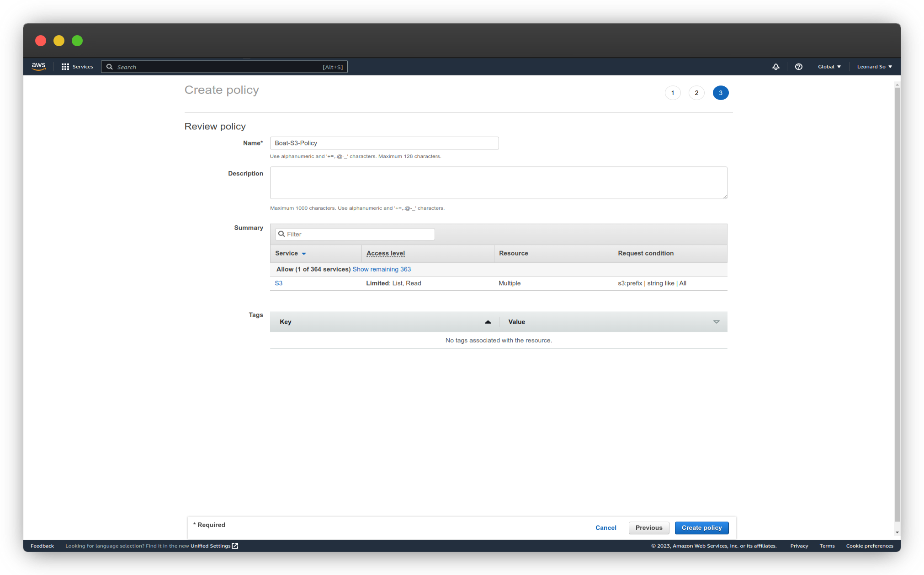Screen dimensions: 924x575
Task: Expand the Global region dropdown
Action: click(829, 67)
